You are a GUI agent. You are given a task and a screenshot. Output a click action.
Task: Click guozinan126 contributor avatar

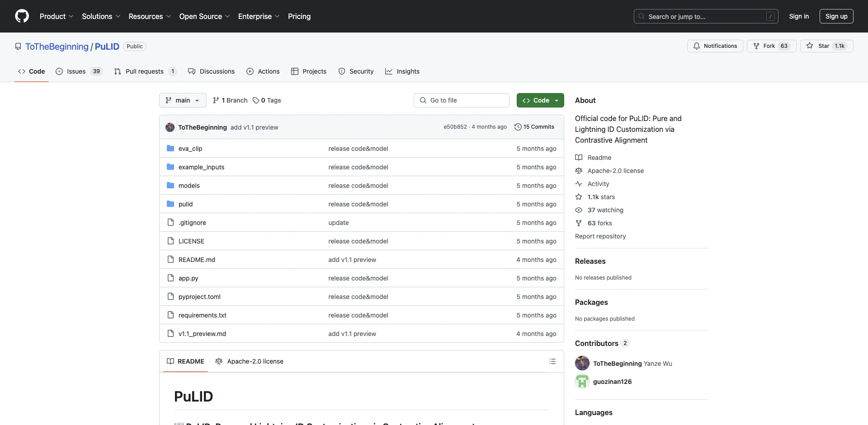point(582,382)
